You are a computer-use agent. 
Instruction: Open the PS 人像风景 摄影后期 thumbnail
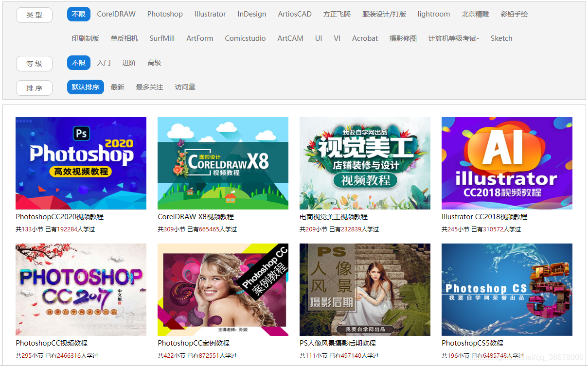(x=365, y=290)
